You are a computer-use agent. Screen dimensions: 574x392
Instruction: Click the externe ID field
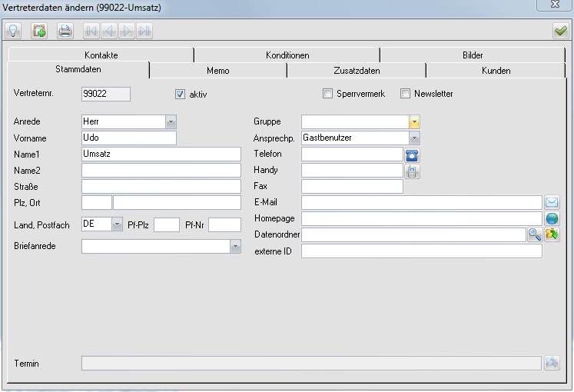point(422,251)
